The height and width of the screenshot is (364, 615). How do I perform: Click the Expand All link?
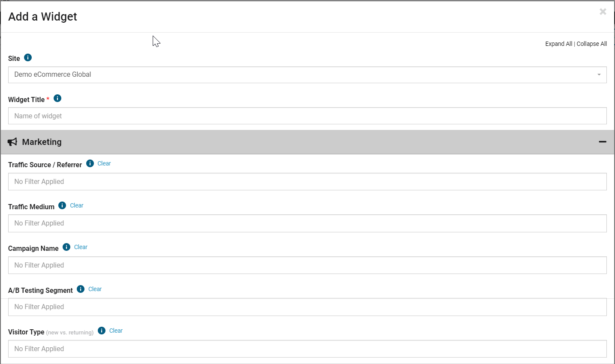(x=558, y=43)
